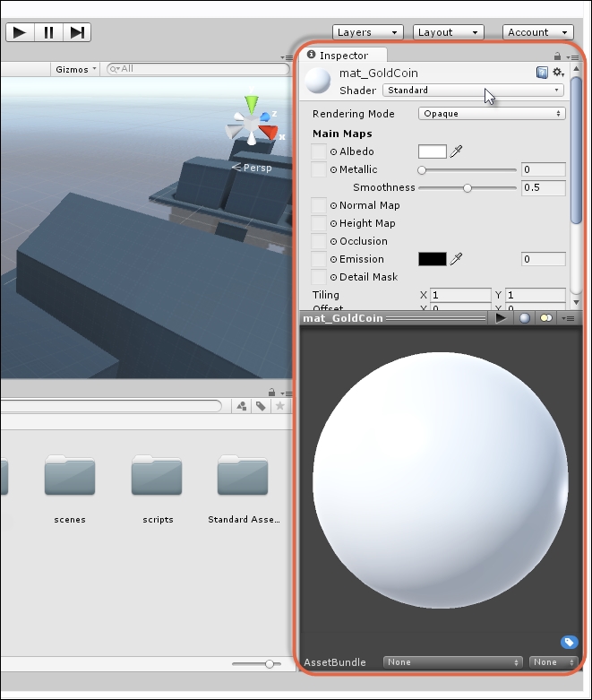Use the Emission eyedropper tool
The height and width of the screenshot is (700, 592).
[456, 259]
